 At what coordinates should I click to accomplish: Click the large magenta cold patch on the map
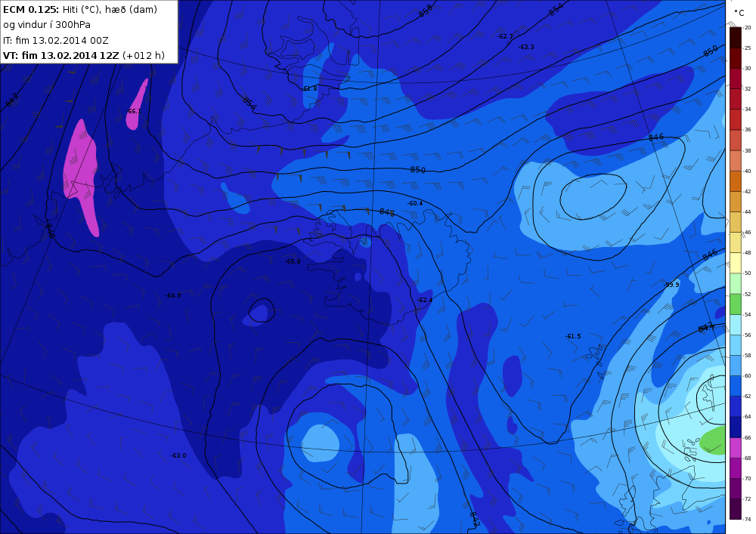[80, 166]
